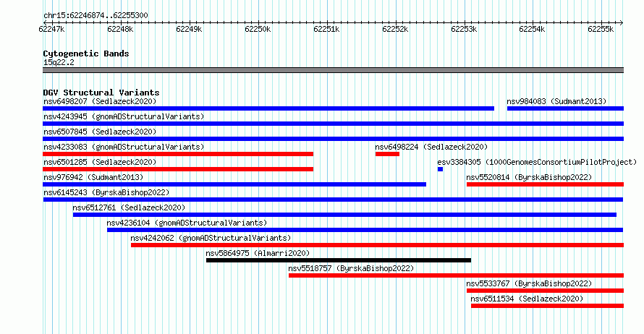This screenshot has height=334, width=644.
Task: Click the nsv6507845 (Sedlazeck2020) label
Action: click(100, 132)
